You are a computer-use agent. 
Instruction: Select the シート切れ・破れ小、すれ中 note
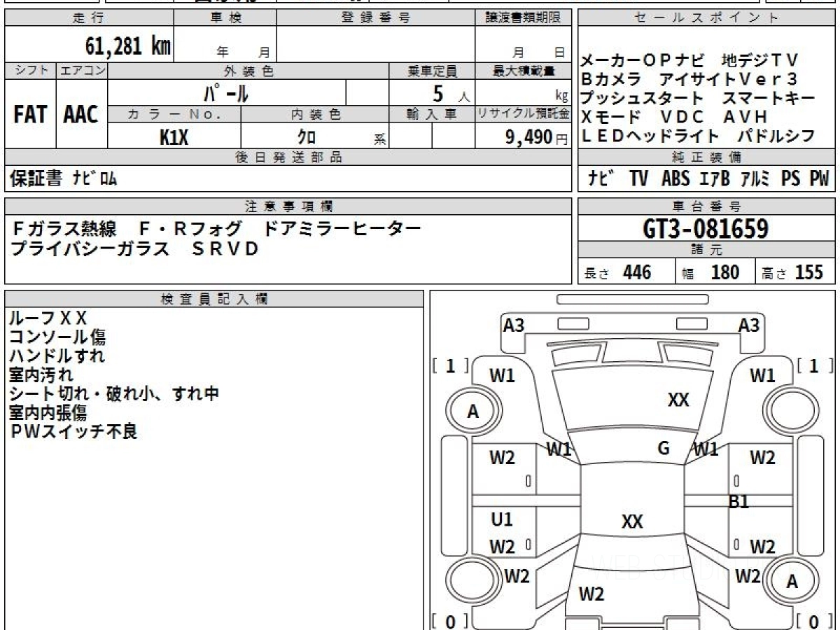[x=114, y=393]
